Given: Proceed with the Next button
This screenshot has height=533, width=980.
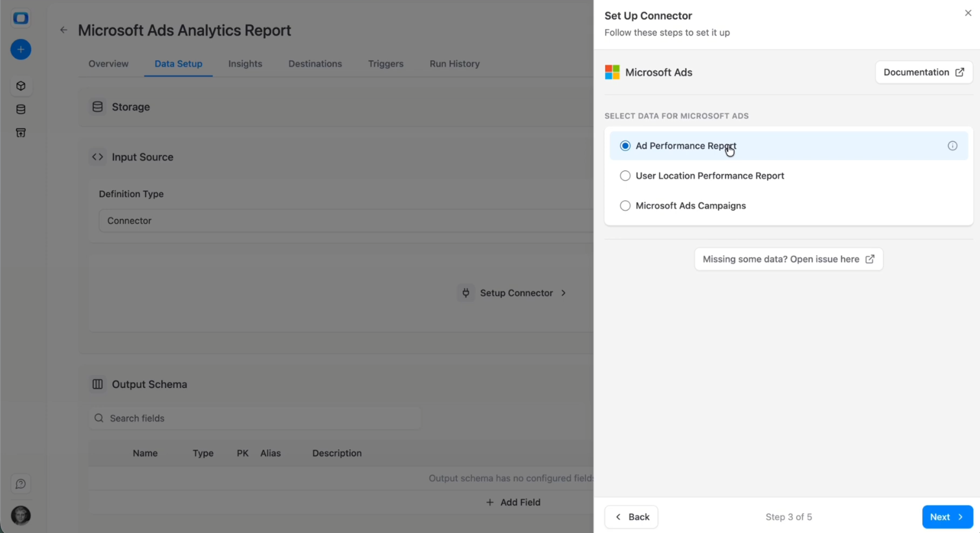Looking at the screenshot, I should click(x=947, y=517).
